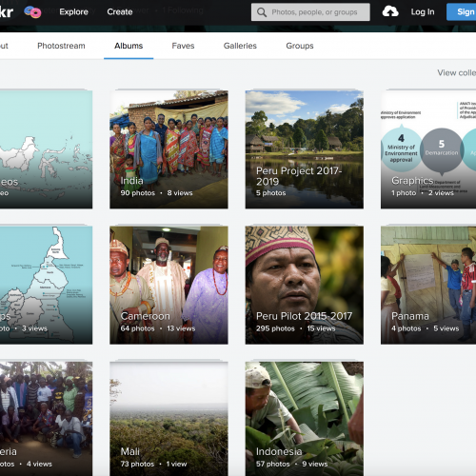This screenshot has height=476, width=476.
Task: Click the '90 photos' text on India album
Action: (138, 193)
